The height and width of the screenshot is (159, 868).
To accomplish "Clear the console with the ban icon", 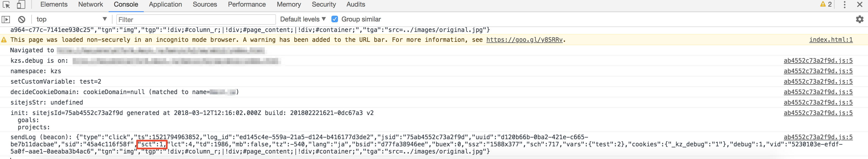I will pos(22,20).
